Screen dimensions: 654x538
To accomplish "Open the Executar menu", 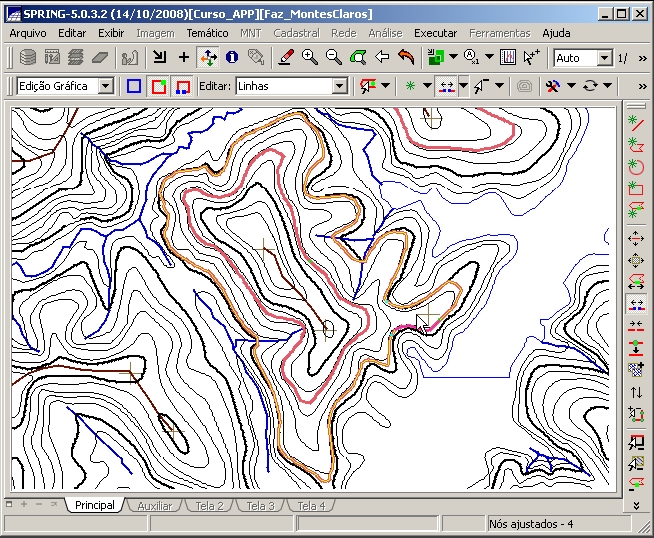I will click(435, 33).
